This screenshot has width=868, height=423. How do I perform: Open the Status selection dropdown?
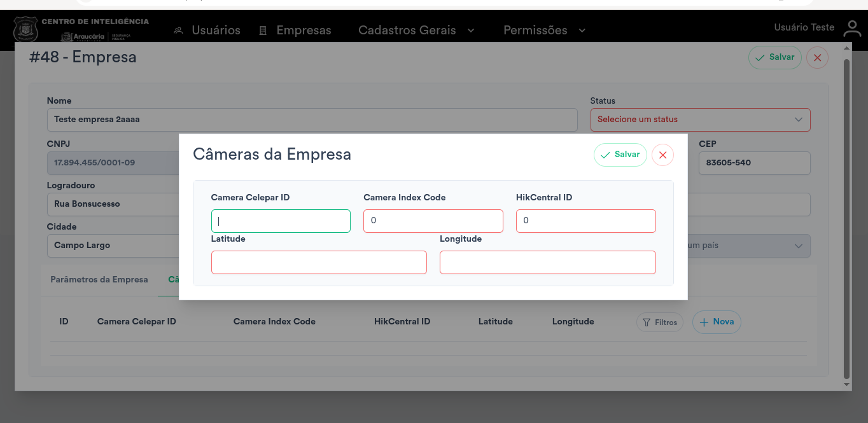coord(700,120)
